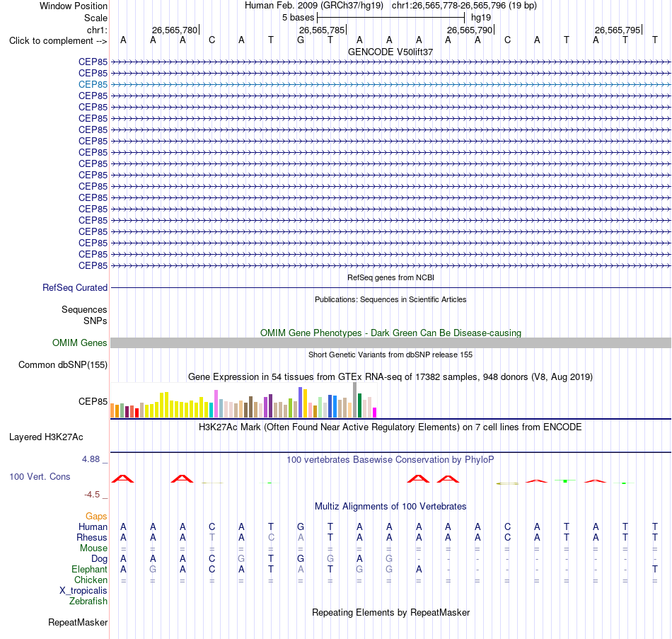This screenshot has height=639, width=672.
Task: Click the Gaps row label
Action: (x=96, y=517)
